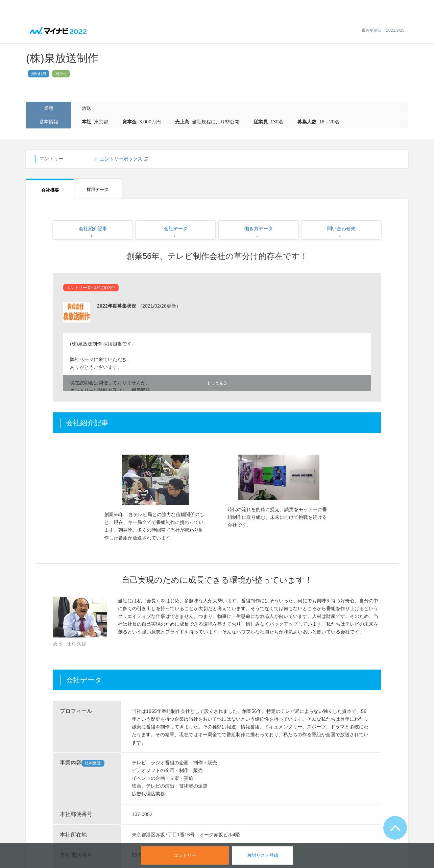Open the external link icon beside エントリーボックス
434x868 pixels.
pos(146,159)
